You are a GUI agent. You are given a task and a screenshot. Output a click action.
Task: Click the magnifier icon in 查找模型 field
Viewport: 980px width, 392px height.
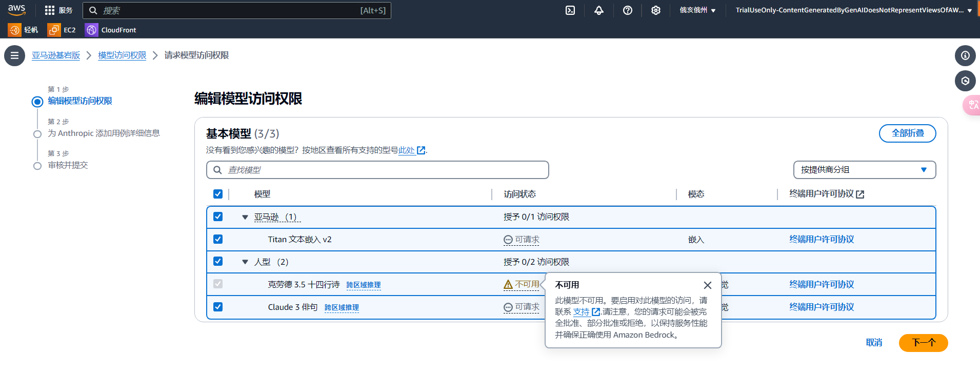click(x=217, y=170)
